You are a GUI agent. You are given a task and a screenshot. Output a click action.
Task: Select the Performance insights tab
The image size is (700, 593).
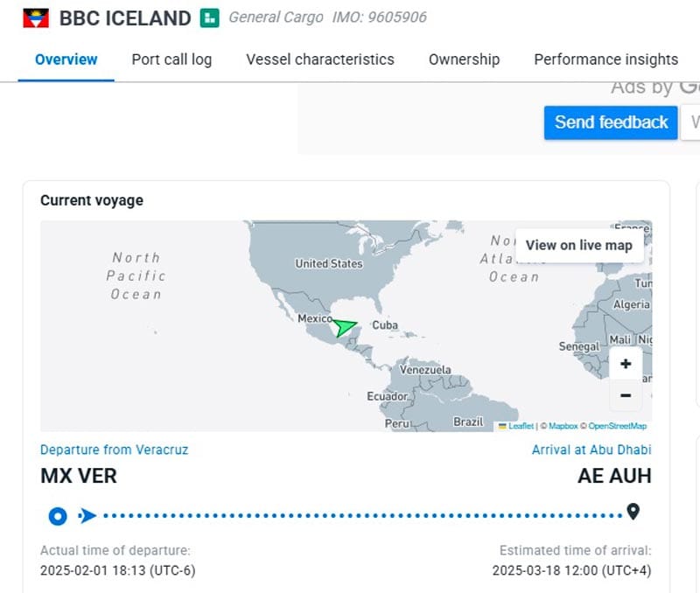605,59
